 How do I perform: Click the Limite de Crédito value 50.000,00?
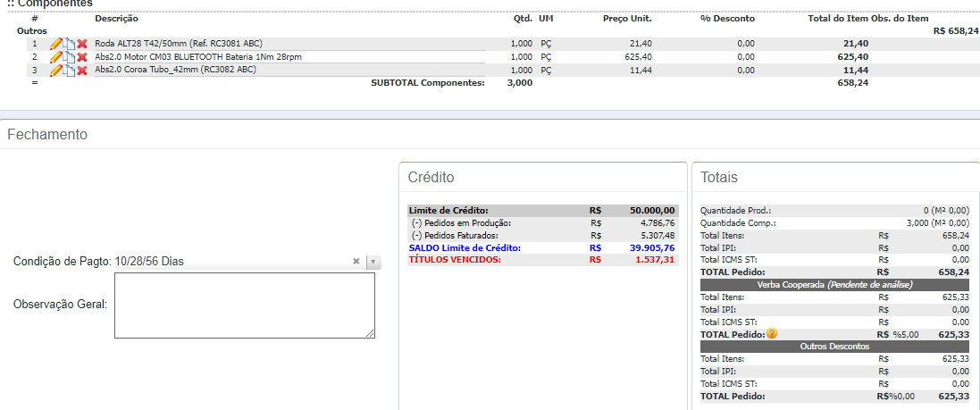(652, 211)
